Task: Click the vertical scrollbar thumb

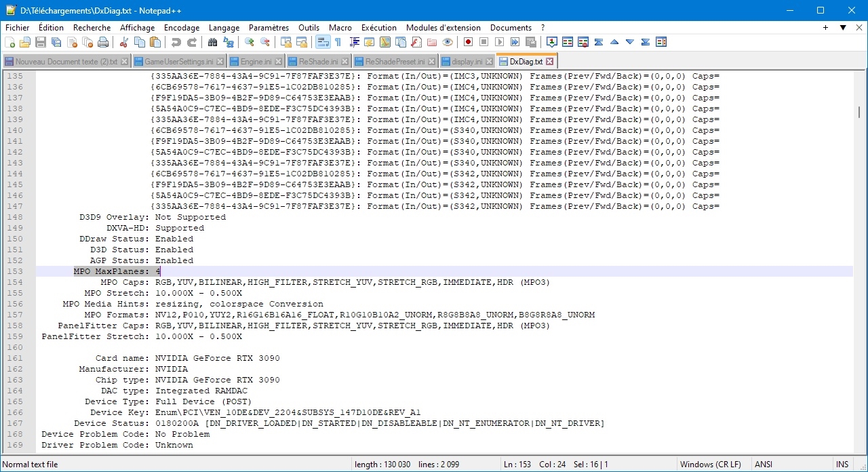Action: point(859,112)
